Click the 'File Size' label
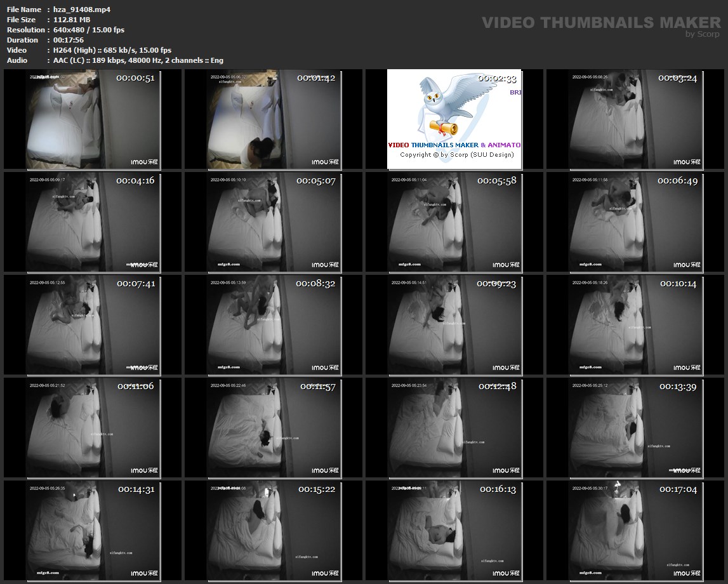Image resolution: width=728 pixels, height=584 pixels. (x=21, y=20)
